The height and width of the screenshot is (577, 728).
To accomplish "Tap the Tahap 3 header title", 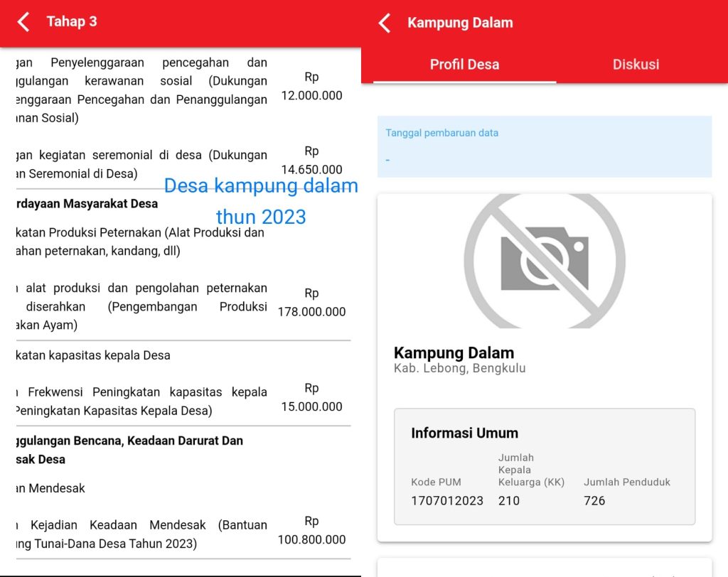I will [72, 22].
